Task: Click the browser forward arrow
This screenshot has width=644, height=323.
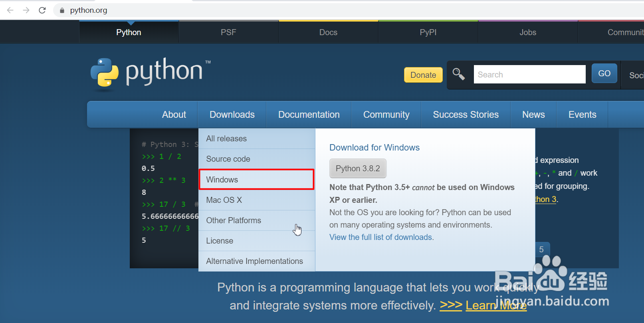Action: [26, 10]
